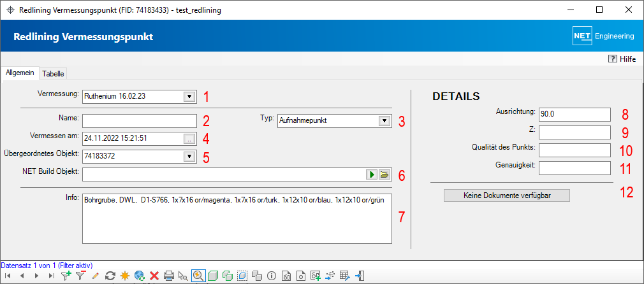Click the printer icon
Image resolution: width=644 pixels, height=284 pixels.
(x=169, y=276)
